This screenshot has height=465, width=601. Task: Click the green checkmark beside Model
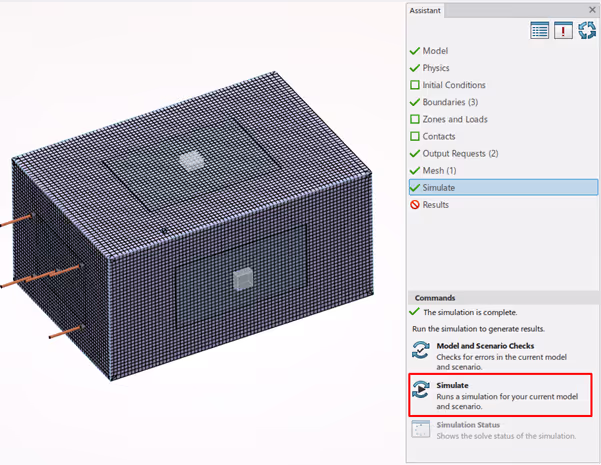(x=415, y=51)
